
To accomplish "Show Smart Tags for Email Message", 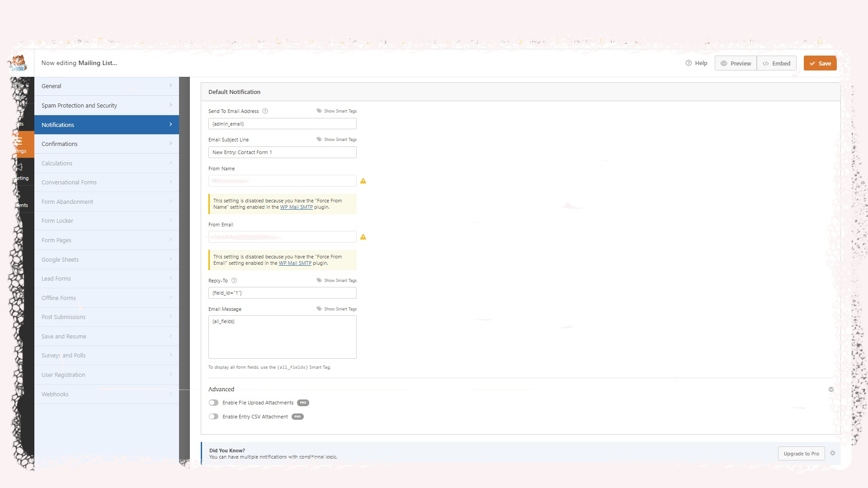I will (x=336, y=309).
